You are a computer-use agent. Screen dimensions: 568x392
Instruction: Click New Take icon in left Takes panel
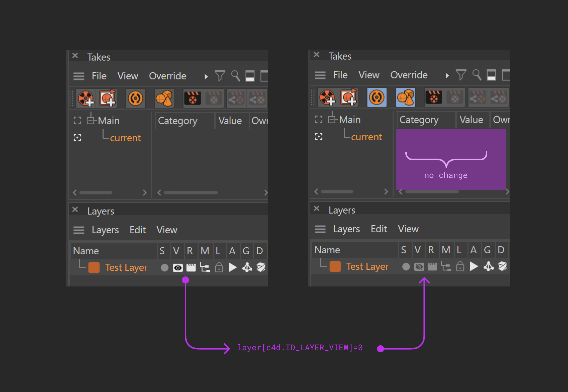[x=86, y=98]
